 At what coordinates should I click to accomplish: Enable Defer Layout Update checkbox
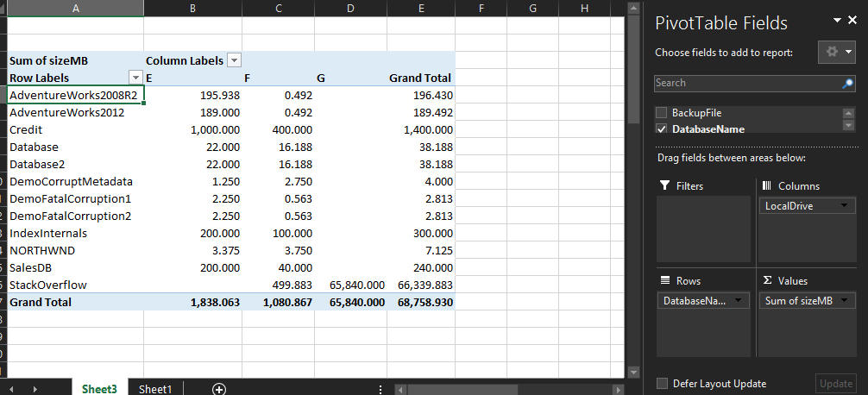(x=662, y=384)
